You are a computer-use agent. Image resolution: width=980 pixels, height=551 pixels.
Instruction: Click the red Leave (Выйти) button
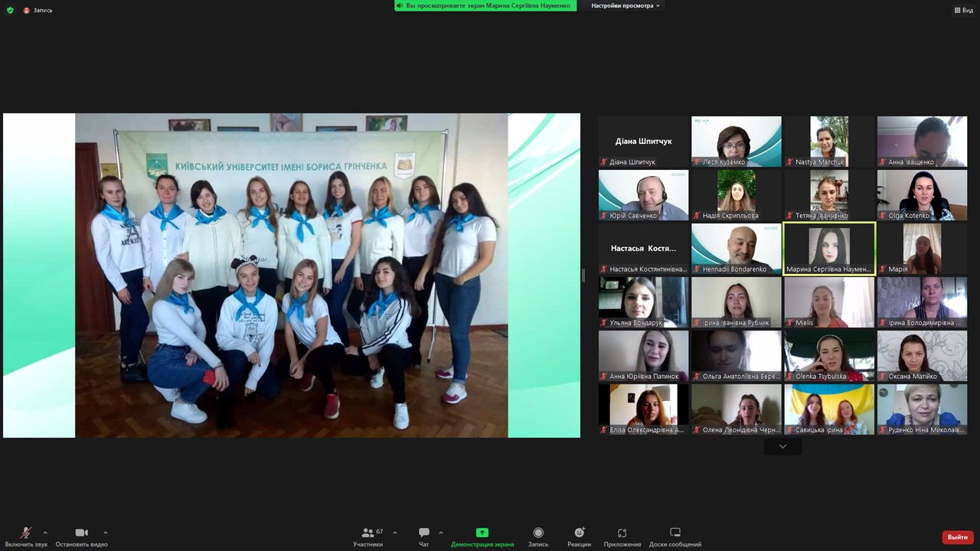[x=957, y=537]
